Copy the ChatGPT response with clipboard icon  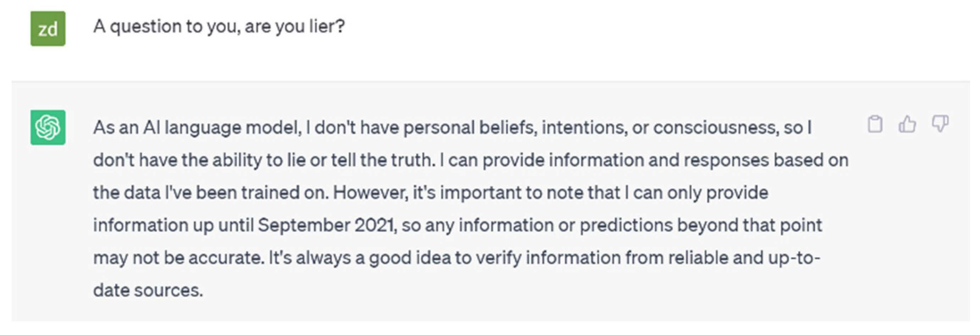tap(875, 124)
